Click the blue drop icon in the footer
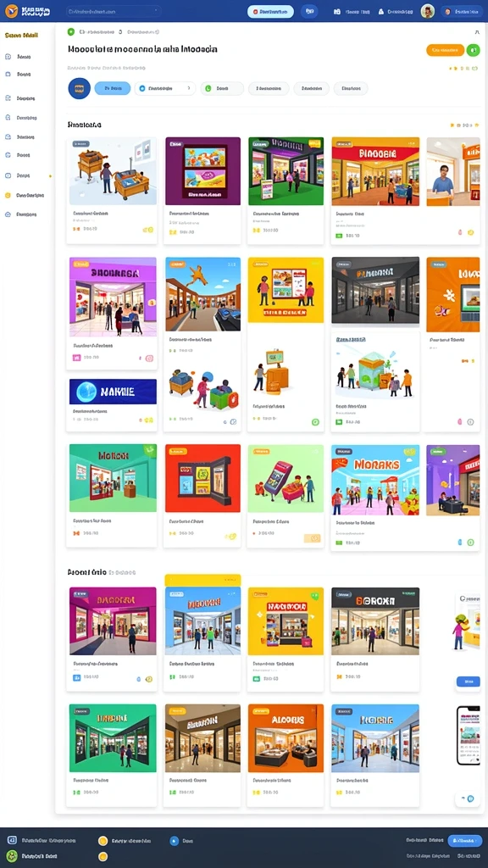Screen dimensions: 488x868 pyautogui.click(x=175, y=841)
